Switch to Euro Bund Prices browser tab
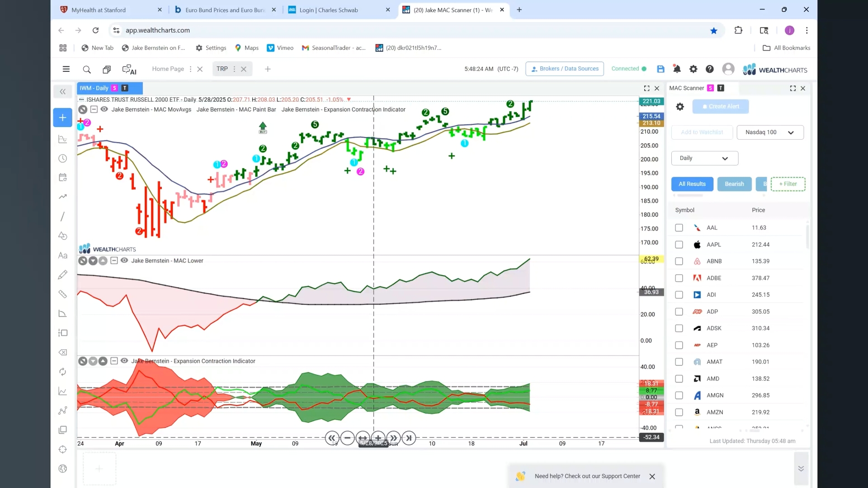 [225, 10]
